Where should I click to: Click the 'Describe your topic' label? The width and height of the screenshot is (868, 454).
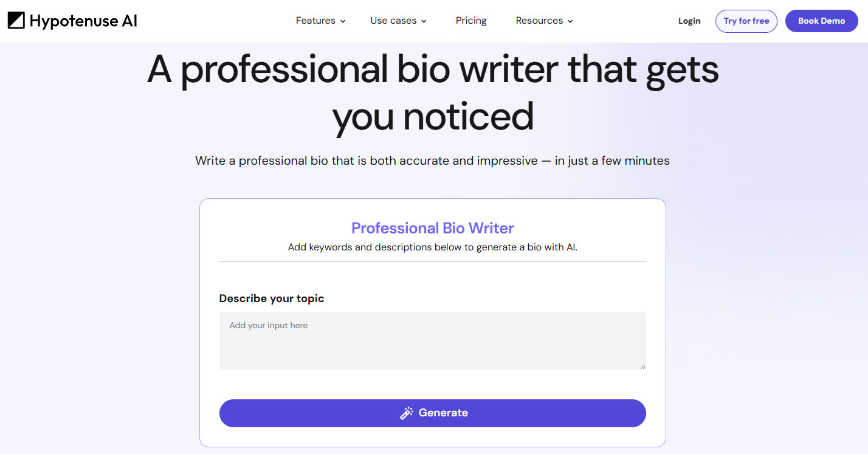tap(271, 298)
